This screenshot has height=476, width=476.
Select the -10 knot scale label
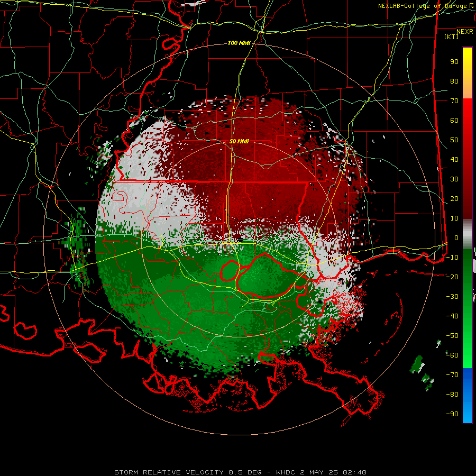(452, 258)
